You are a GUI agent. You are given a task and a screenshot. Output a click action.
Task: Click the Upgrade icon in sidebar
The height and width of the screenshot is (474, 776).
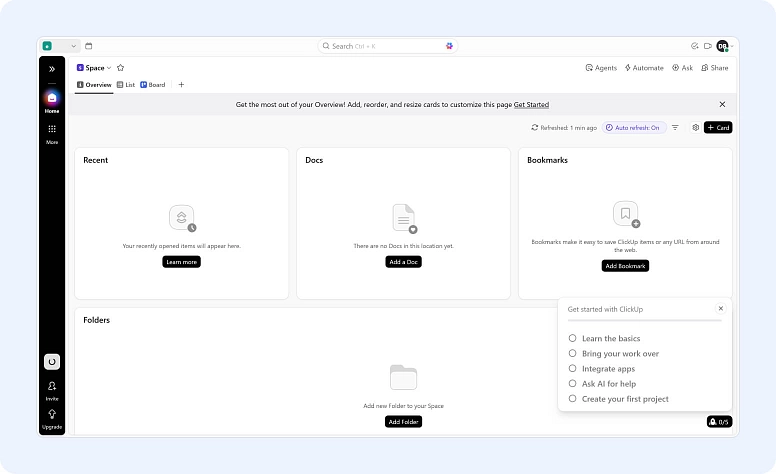(x=52, y=415)
